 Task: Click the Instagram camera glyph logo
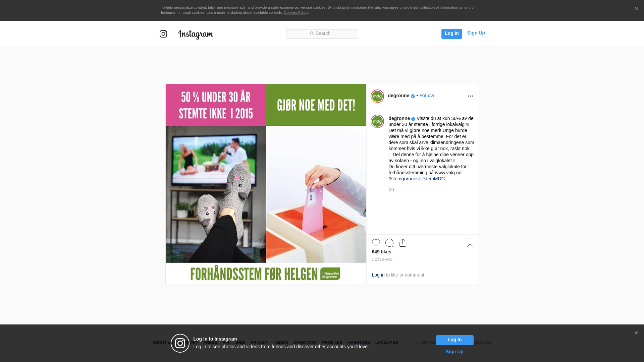(163, 34)
